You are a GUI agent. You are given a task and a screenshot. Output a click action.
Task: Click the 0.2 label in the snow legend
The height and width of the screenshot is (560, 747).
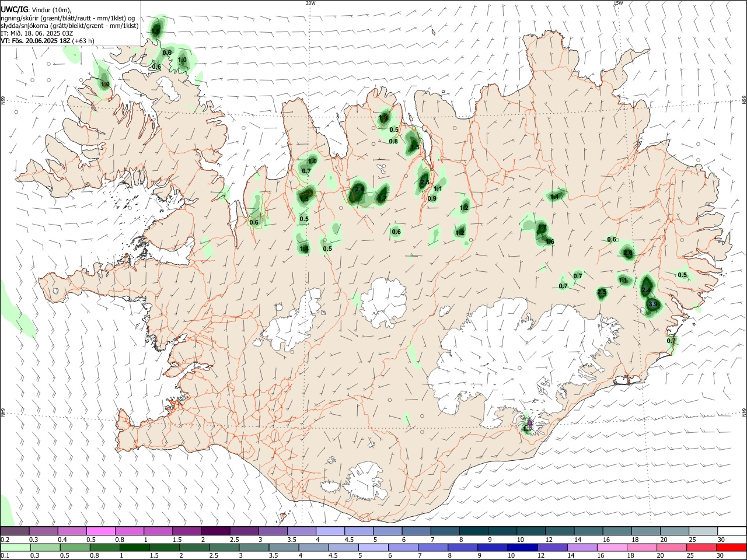click(5, 540)
